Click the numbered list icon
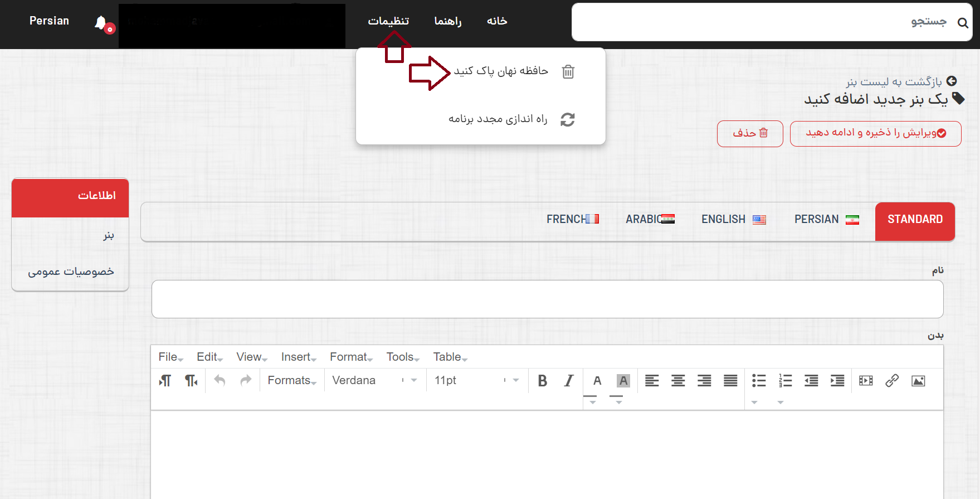 tap(785, 381)
